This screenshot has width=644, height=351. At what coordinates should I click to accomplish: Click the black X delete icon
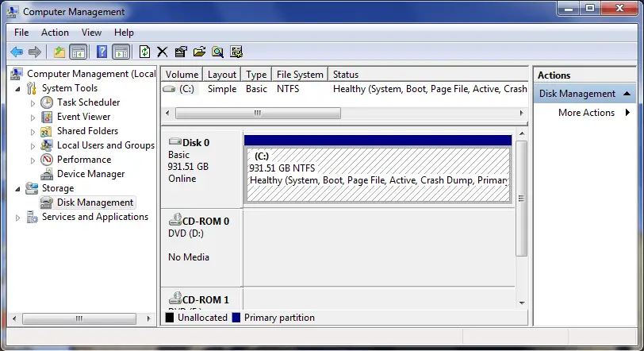coord(162,52)
